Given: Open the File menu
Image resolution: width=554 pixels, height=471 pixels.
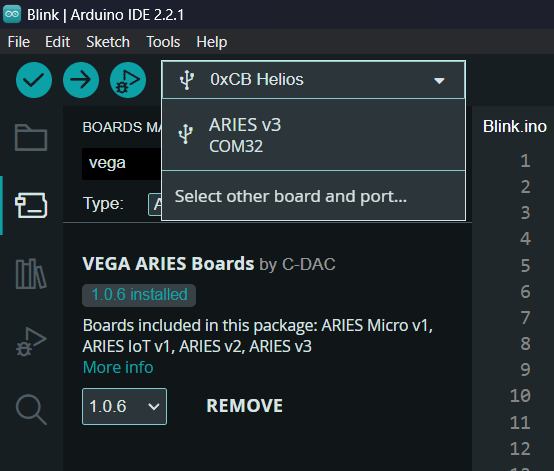Looking at the screenshot, I should [x=19, y=42].
